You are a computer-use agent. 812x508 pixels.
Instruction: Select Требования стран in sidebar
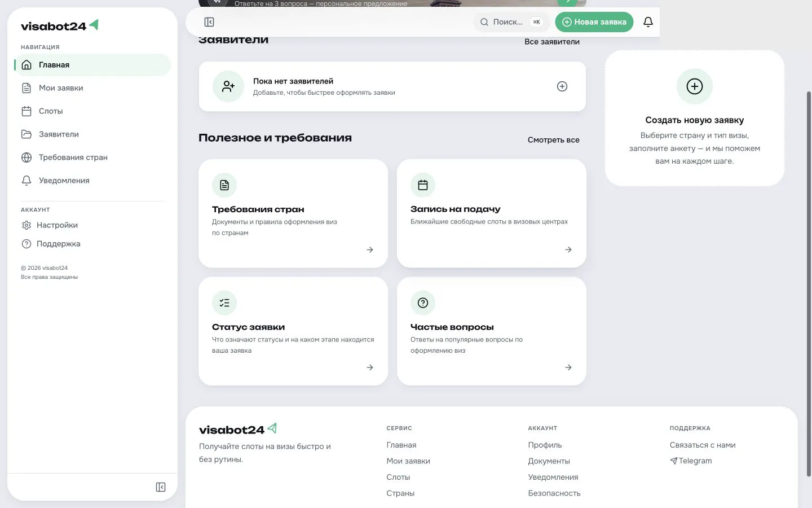pyautogui.click(x=92, y=157)
